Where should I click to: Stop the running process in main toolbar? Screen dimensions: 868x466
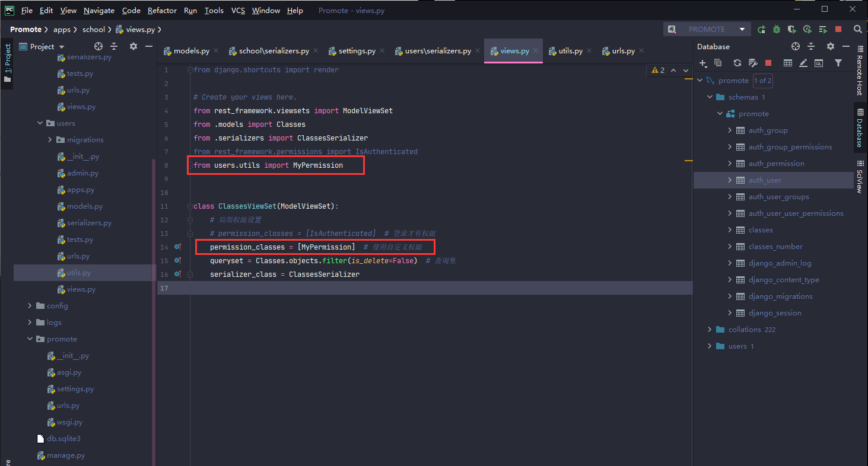point(838,29)
